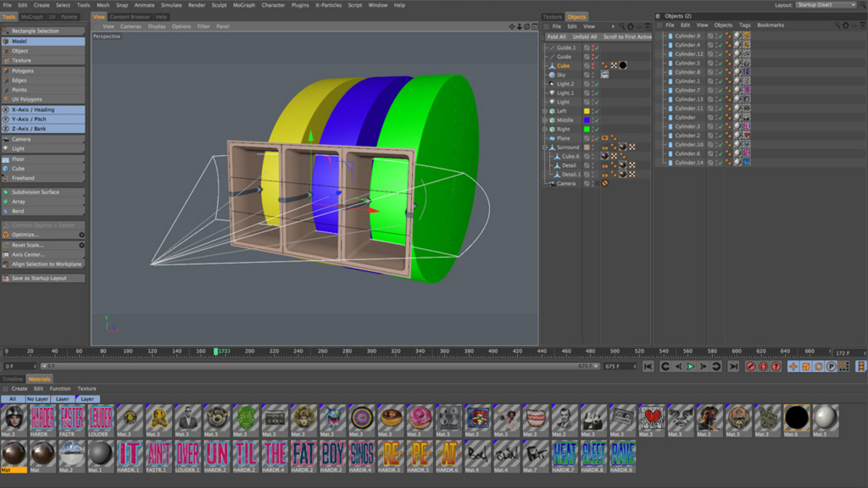Toggle the green checkmark for Light.2
This screenshot has width=868, height=488.
(597, 84)
